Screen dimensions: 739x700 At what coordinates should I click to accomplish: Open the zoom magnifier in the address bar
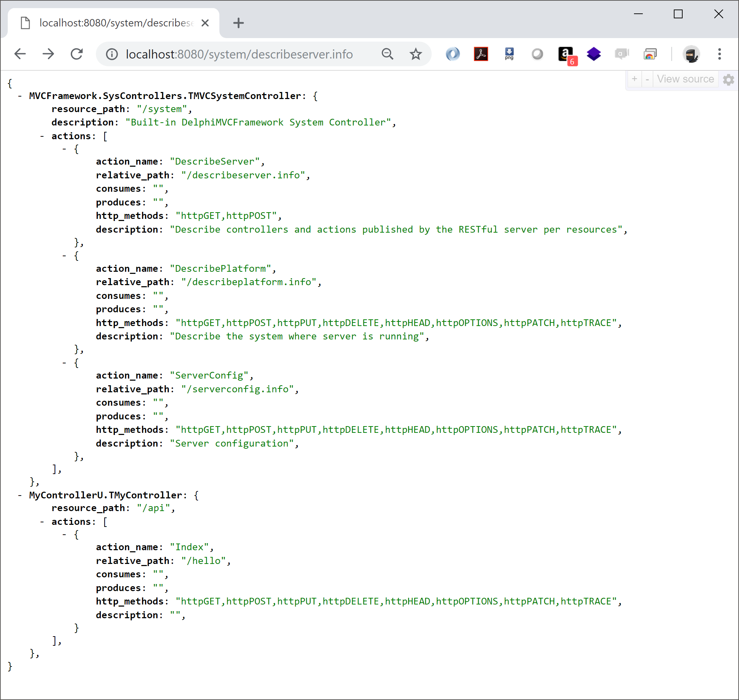point(388,54)
